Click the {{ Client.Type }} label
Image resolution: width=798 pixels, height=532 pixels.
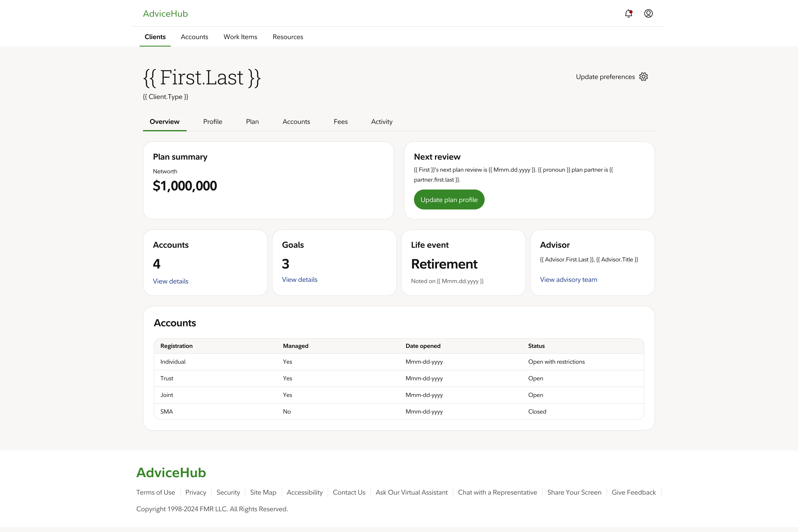coord(166,97)
